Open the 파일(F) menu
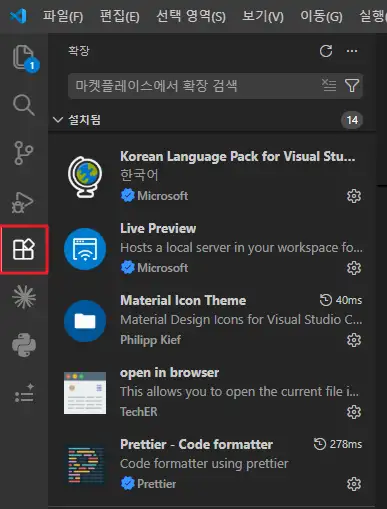 click(x=63, y=16)
